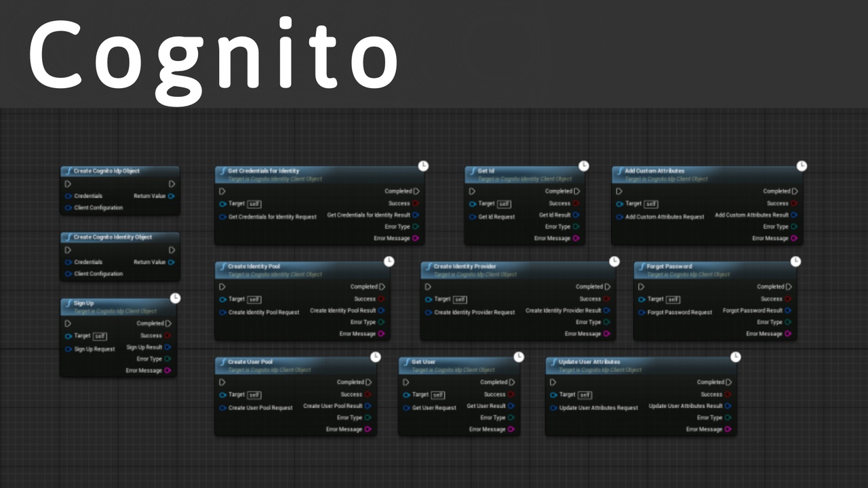Click the input exec pin on Add Custom Attributes node

click(619, 191)
